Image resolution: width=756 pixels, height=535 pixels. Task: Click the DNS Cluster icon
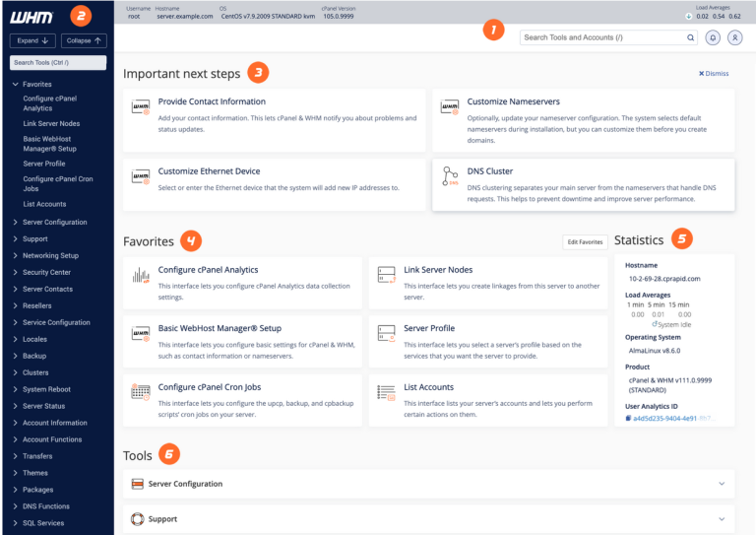point(450,176)
